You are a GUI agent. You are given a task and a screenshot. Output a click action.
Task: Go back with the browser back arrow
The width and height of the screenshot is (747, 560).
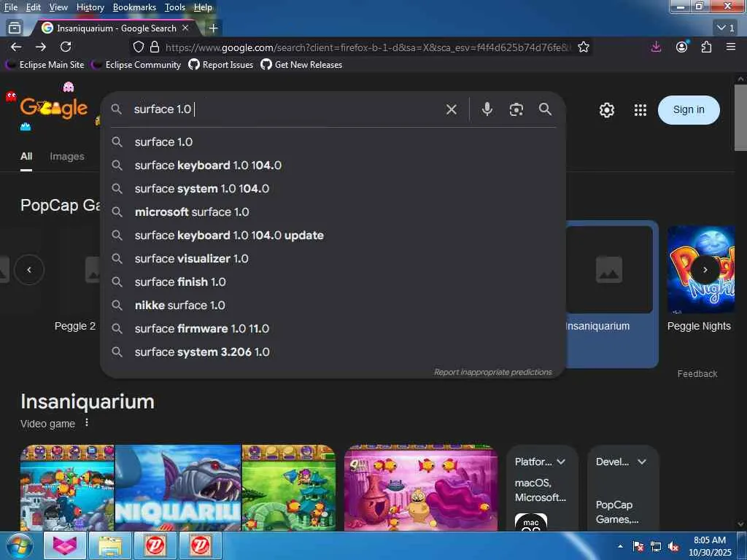[x=16, y=47]
